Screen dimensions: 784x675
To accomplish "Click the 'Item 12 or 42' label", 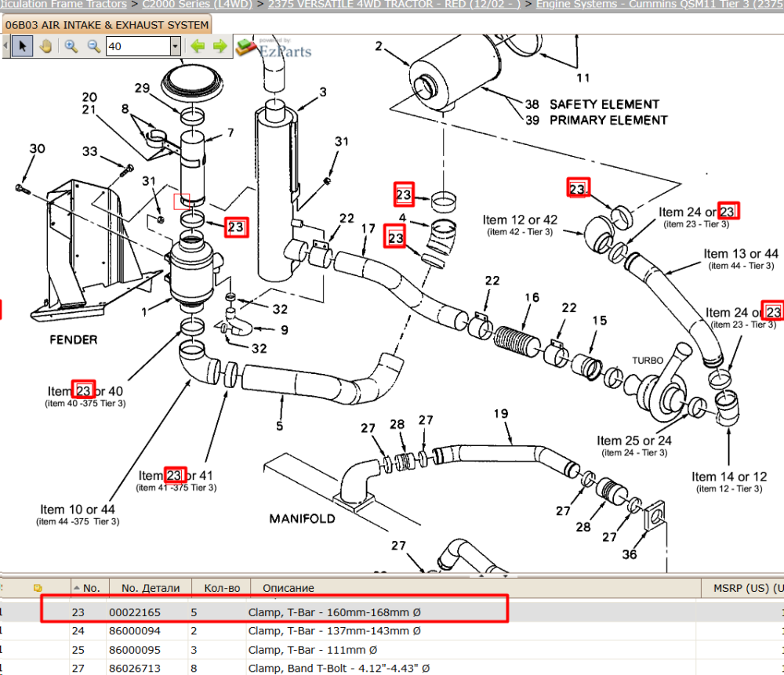I will click(x=520, y=220).
